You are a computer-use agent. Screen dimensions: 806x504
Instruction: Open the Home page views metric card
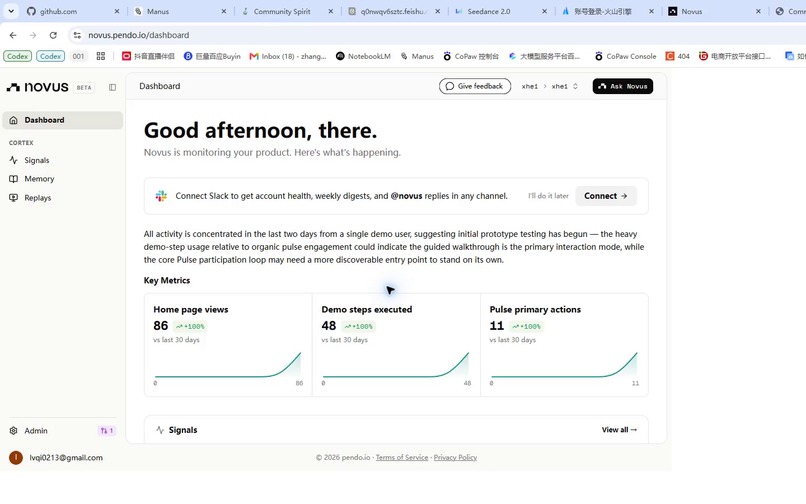[228, 345]
